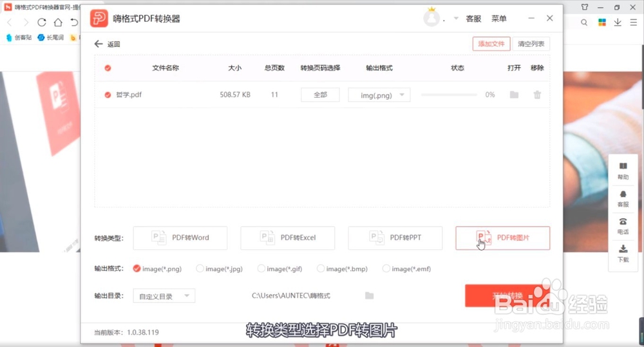Image resolution: width=644 pixels, height=347 pixels.
Task: Click browser undo/restore arrow icon
Action: tap(74, 22)
